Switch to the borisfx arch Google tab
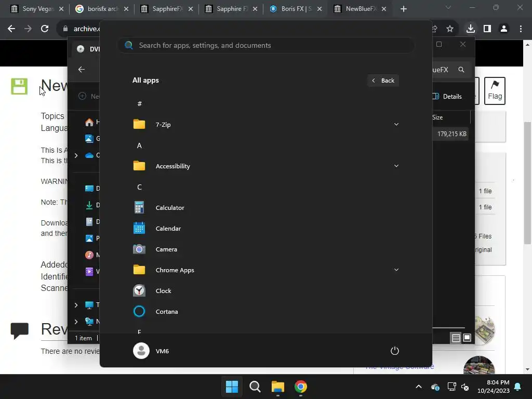Image resolution: width=532 pixels, height=399 pixels. click(102, 9)
